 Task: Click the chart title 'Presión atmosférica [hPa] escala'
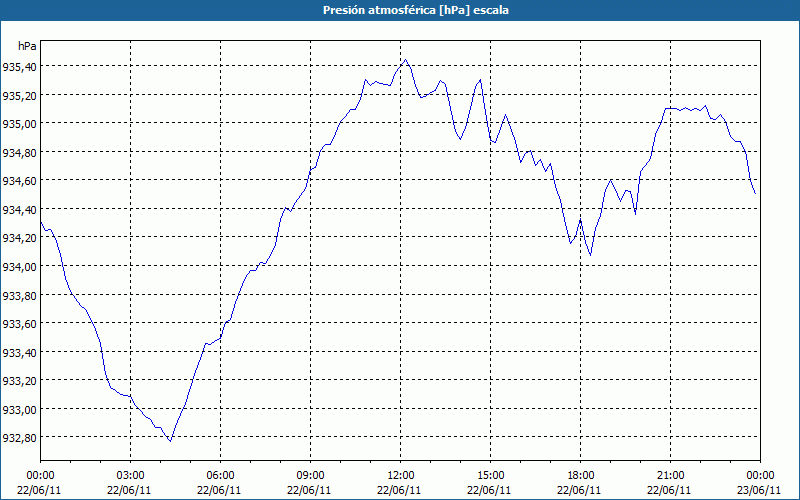tap(416, 10)
